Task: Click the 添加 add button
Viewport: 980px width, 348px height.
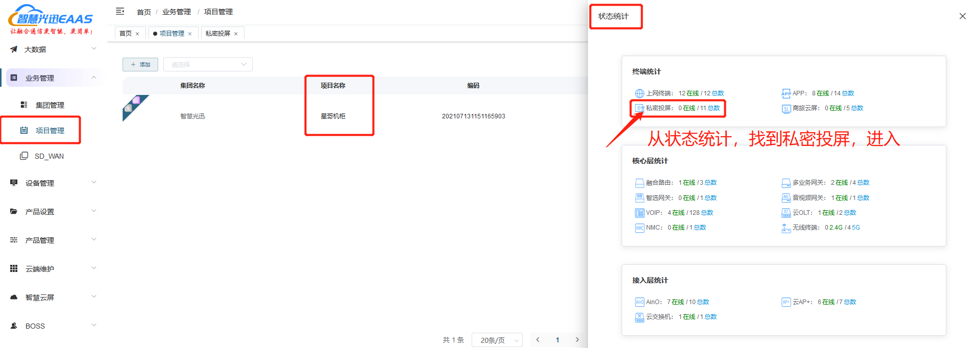Action: [140, 64]
